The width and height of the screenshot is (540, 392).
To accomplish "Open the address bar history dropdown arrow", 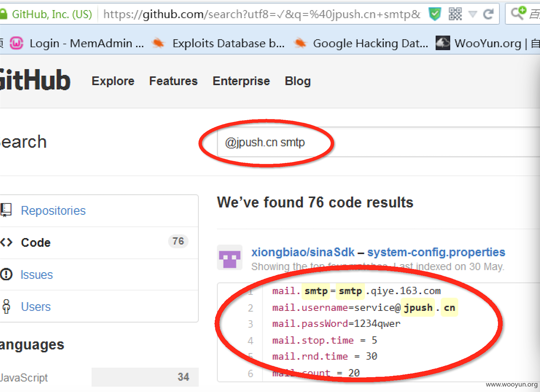I will 473,14.
